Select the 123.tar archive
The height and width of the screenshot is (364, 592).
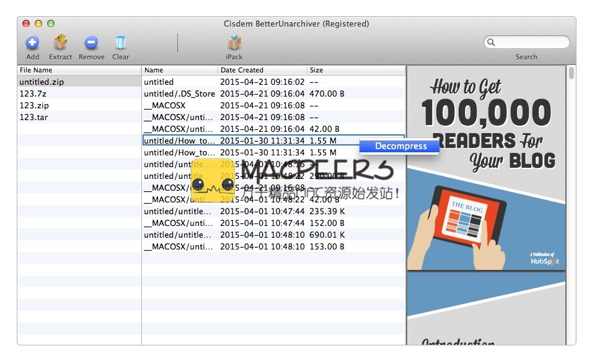(x=33, y=117)
